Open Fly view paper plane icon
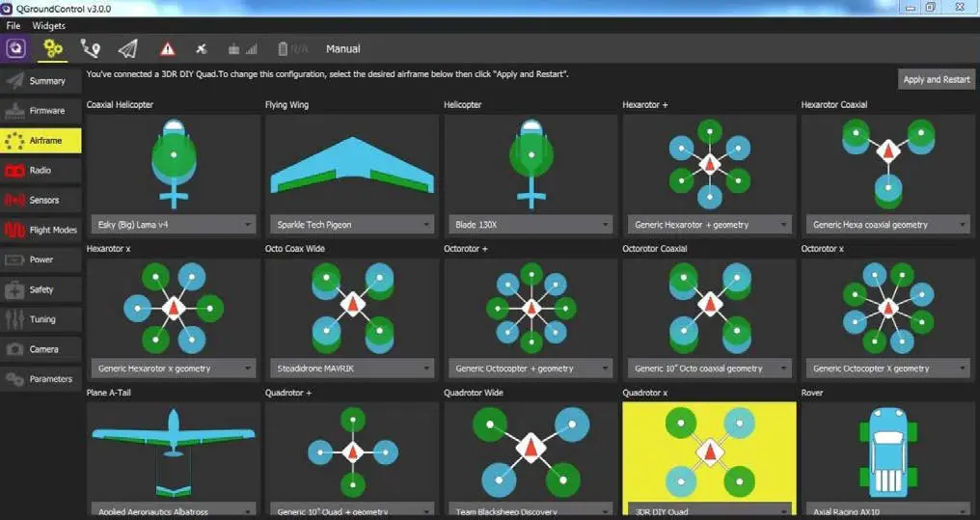The width and height of the screenshot is (980, 520). [128, 48]
